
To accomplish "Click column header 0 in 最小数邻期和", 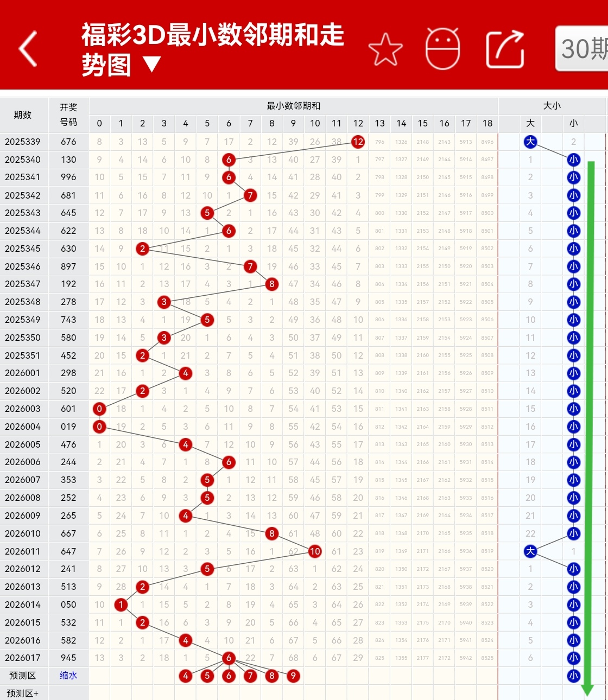I will (x=99, y=123).
